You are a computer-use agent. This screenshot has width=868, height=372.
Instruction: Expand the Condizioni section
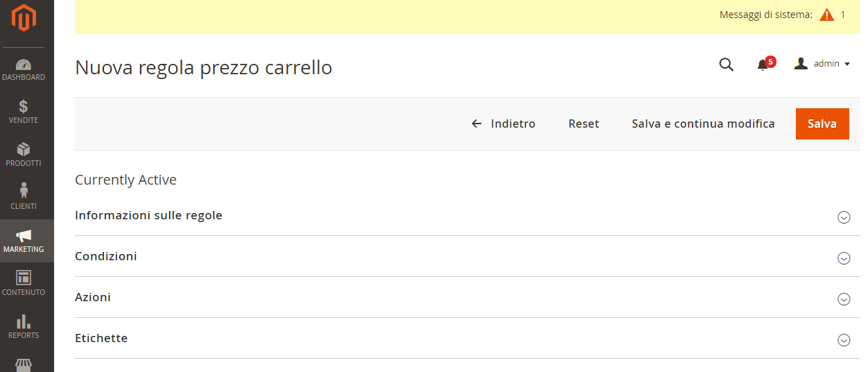pyautogui.click(x=844, y=258)
